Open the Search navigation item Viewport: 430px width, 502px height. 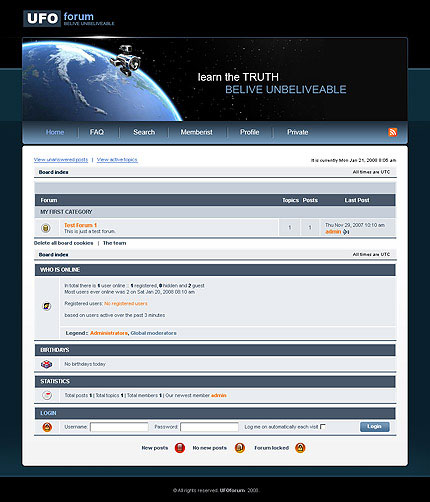click(144, 132)
